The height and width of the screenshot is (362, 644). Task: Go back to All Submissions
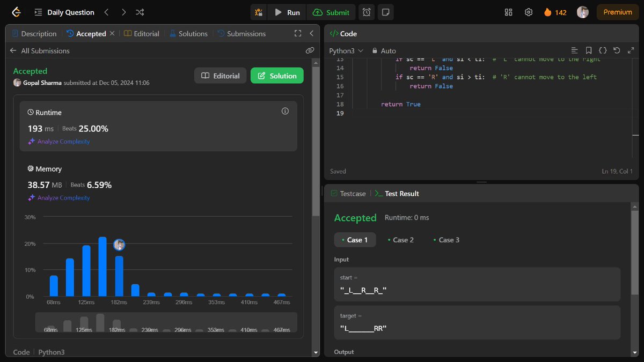pos(40,50)
